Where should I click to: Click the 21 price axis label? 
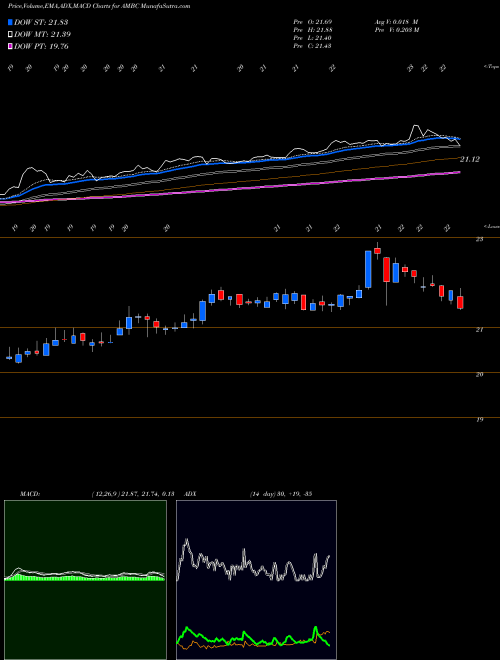point(479,330)
